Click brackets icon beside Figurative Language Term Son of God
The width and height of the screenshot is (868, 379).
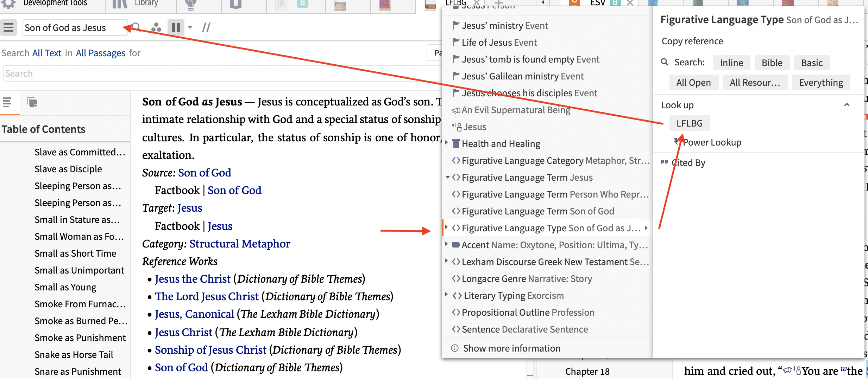(x=456, y=211)
